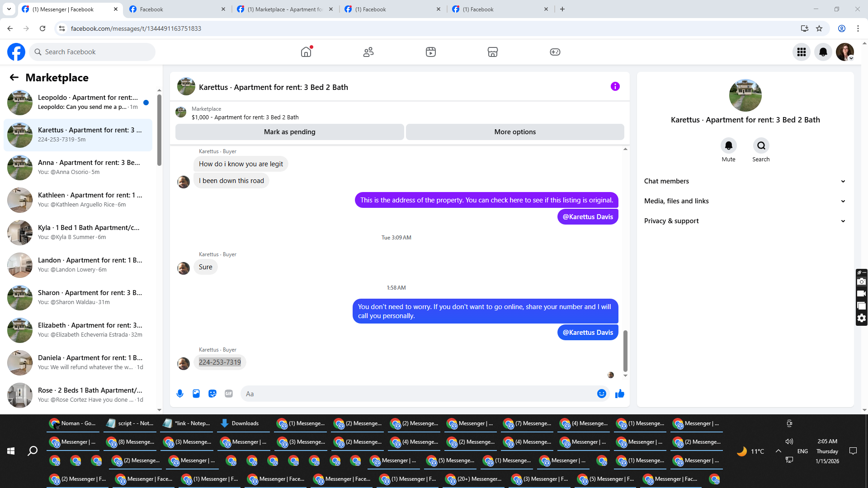The width and height of the screenshot is (868, 488).
Task: Open emoji picker in message box
Action: coord(601,394)
